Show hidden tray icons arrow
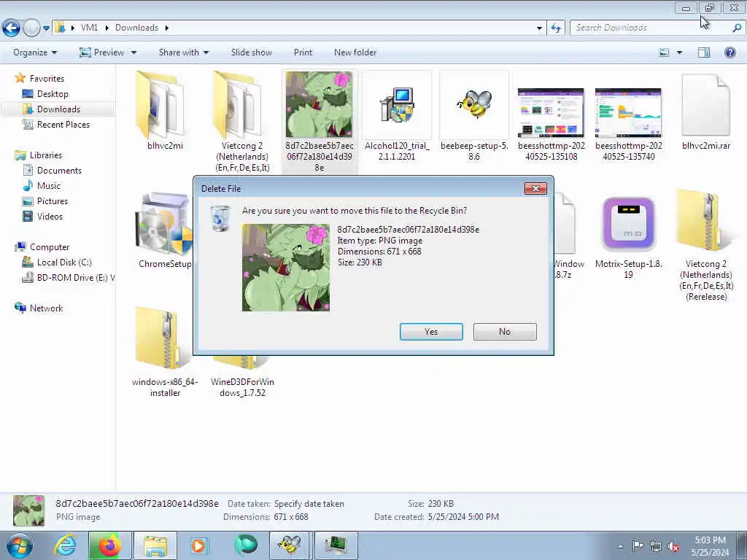The image size is (747, 560). click(x=620, y=547)
